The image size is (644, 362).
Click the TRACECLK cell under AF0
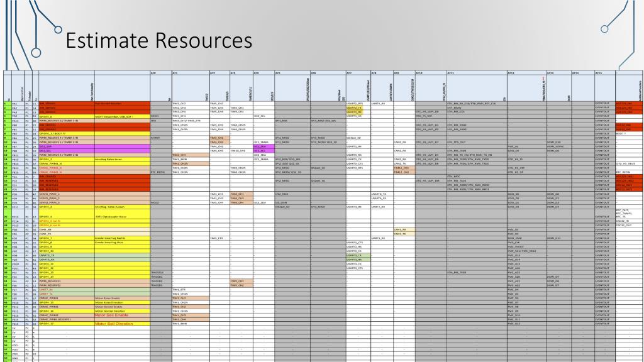[x=161, y=273]
